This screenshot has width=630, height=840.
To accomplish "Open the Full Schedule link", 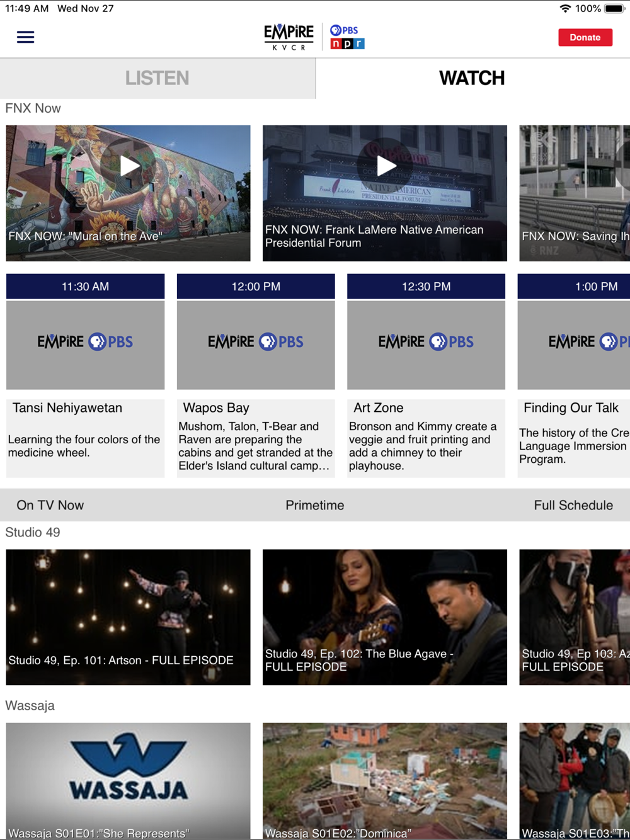I will [573, 505].
